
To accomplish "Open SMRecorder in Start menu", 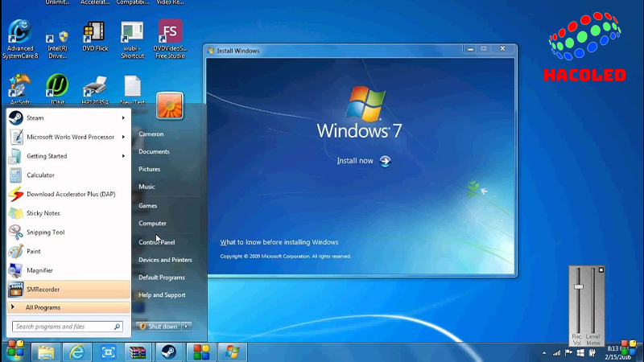I will click(x=68, y=290).
